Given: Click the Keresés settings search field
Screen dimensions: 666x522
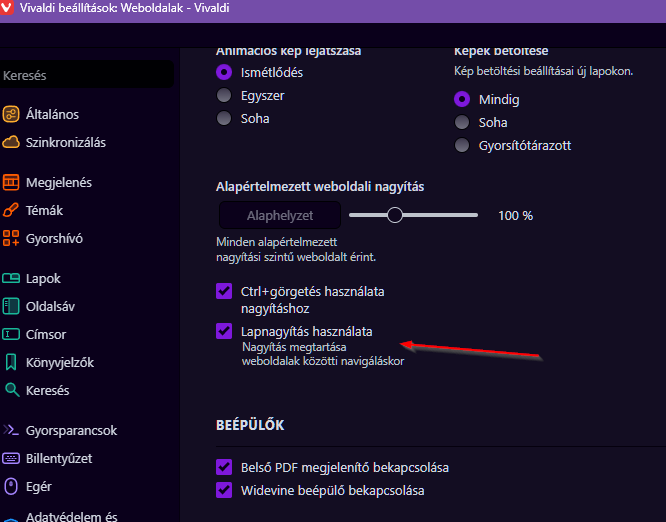Looking at the screenshot, I should pos(85,75).
